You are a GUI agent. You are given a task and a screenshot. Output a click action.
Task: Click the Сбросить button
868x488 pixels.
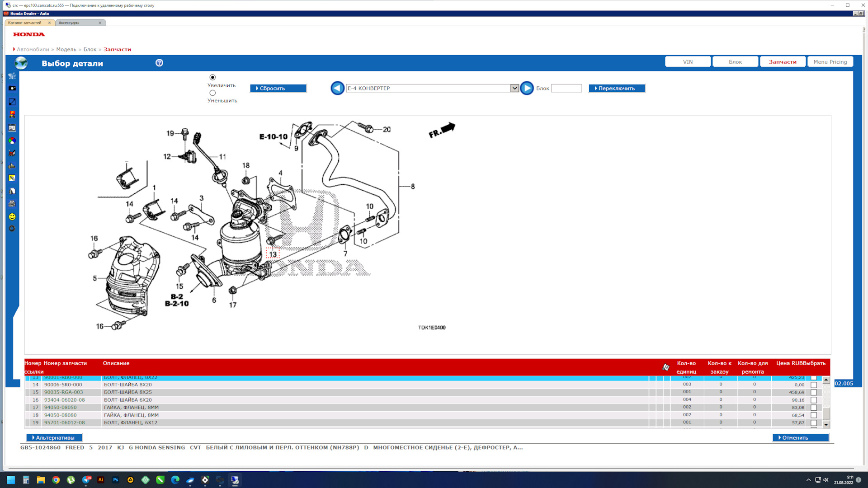pyautogui.click(x=278, y=88)
